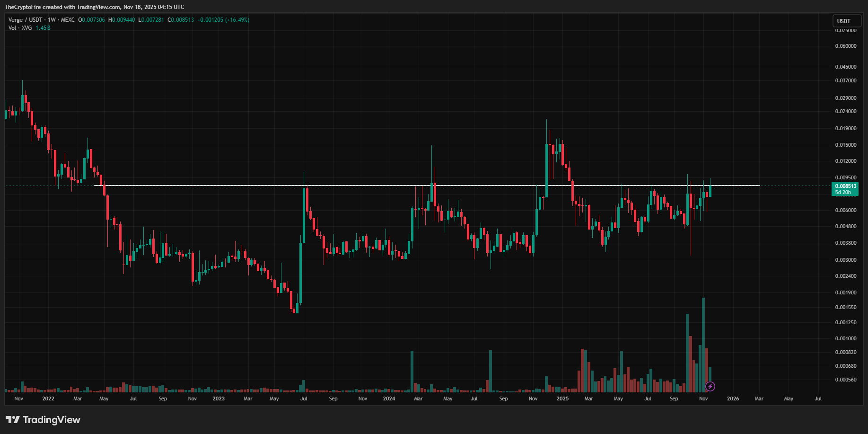The image size is (868, 434).
Task: Click the 2026 label on the time axis
Action: coord(733,399)
